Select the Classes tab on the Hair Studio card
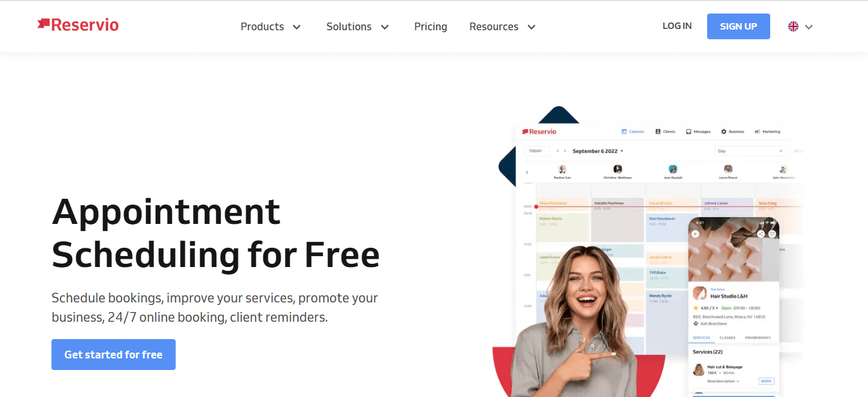Screen dimensions: 868x397 click(x=727, y=338)
